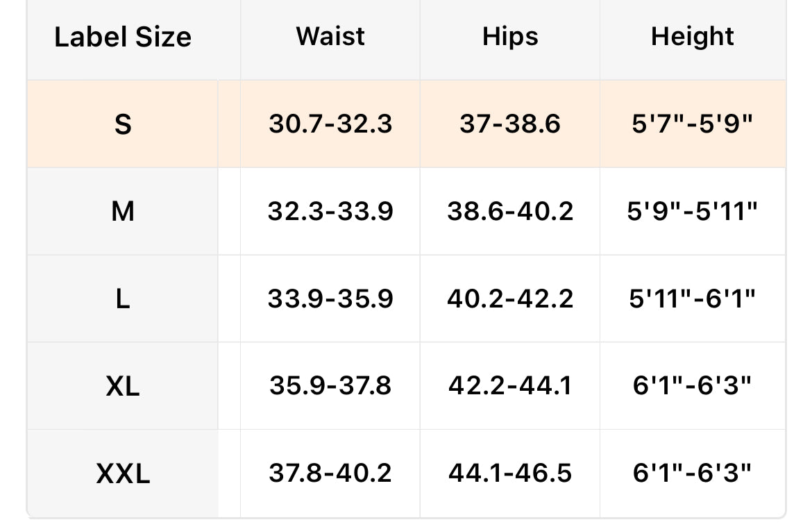The width and height of the screenshot is (812, 529).
Task: Click the Hips column header
Action: point(510,37)
